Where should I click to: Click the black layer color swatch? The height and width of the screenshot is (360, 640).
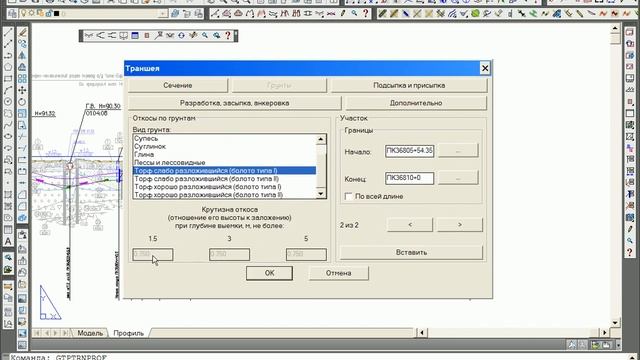click(57, 13)
